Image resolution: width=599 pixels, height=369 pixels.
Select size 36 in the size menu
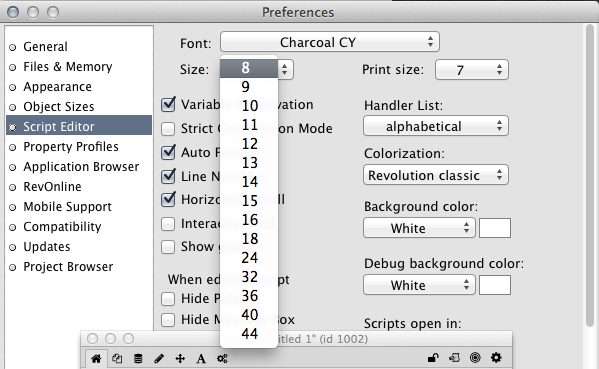tap(249, 296)
